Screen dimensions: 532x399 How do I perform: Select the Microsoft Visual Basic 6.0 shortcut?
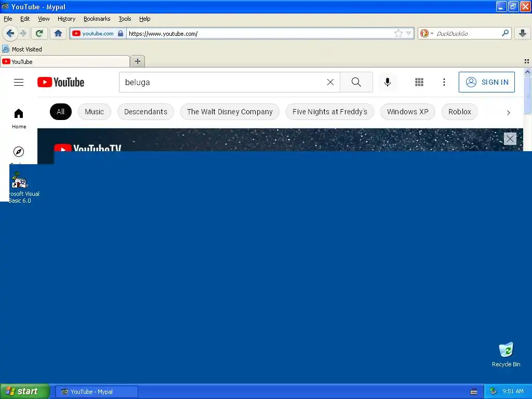(20, 187)
